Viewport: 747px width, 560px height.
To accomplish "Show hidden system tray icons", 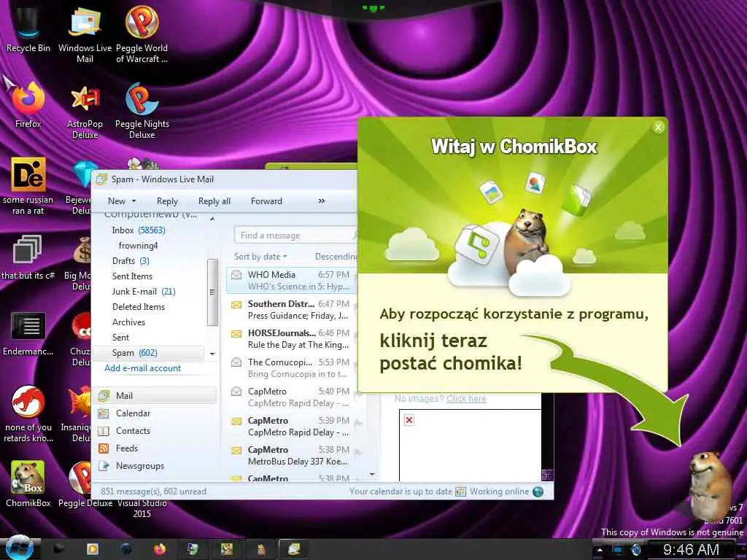I will click(600, 550).
